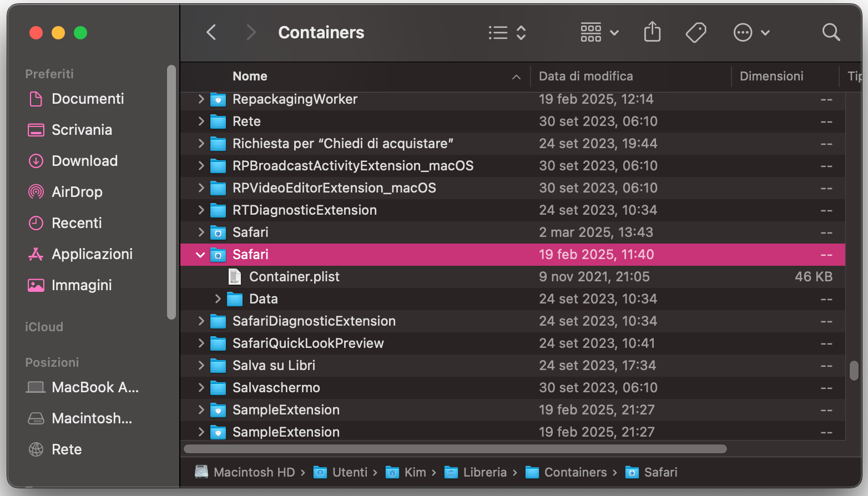This screenshot has width=868, height=496.
Task: Collapse the highlighted Safari folder
Action: (200, 255)
